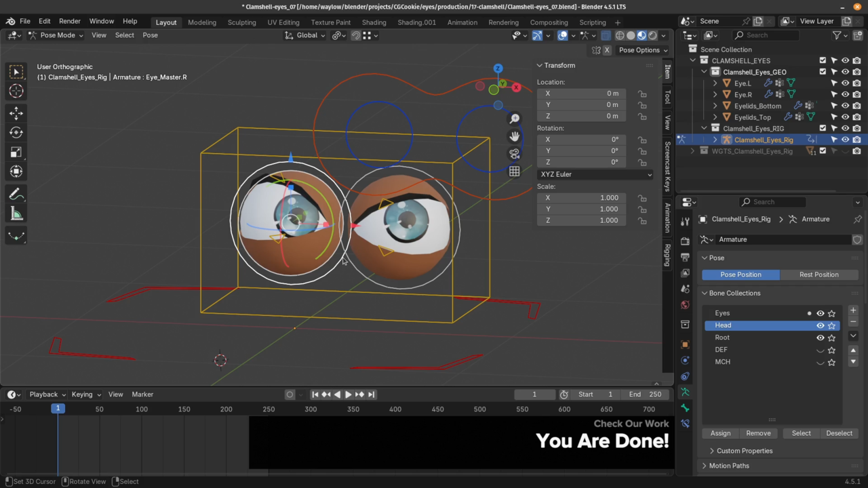Image resolution: width=868 pixels, height=488 pixels.
Task: Switch to orthographic/perspective grid icon
Action: [515, 171]
